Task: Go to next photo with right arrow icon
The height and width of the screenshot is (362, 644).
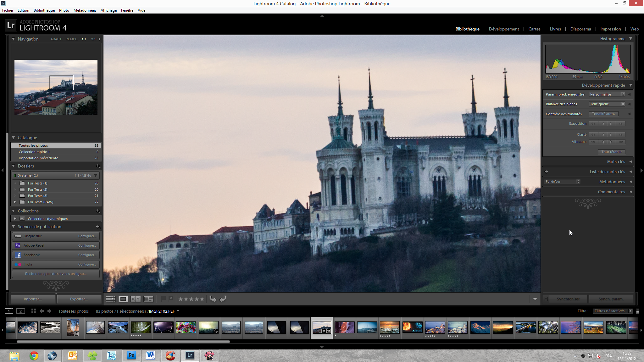Action: point(49,311)
